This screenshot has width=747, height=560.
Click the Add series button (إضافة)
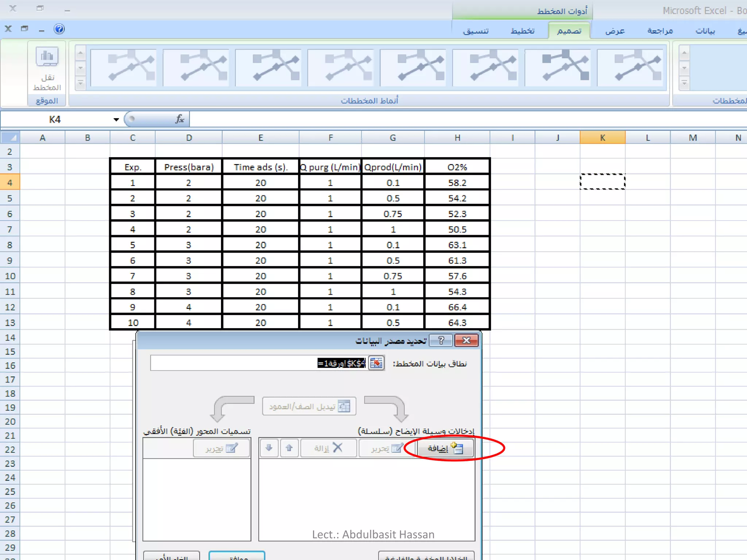[445, 448]
